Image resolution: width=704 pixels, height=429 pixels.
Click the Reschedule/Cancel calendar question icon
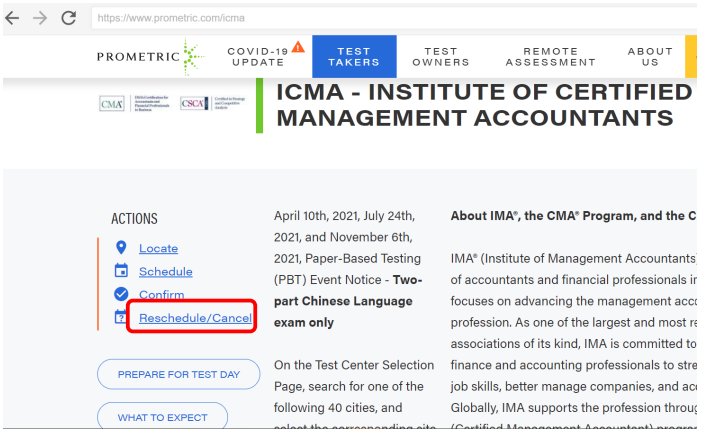120,317
